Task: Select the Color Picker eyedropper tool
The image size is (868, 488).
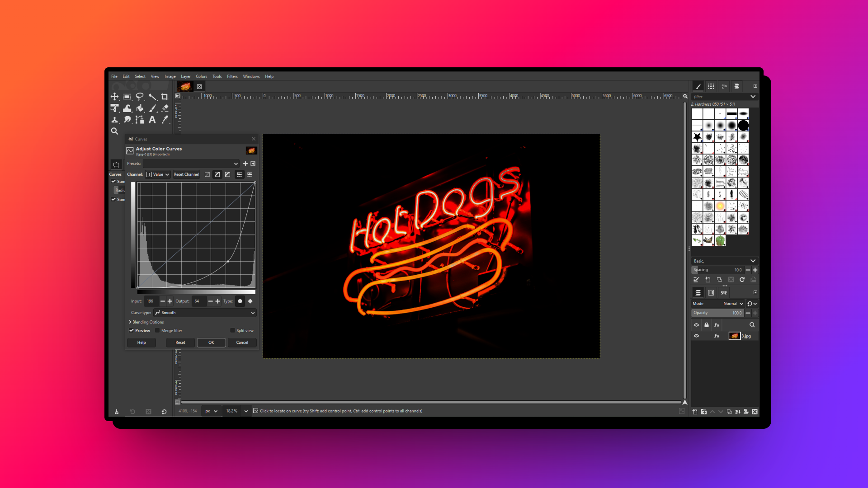Action: (x=165, y=120)
